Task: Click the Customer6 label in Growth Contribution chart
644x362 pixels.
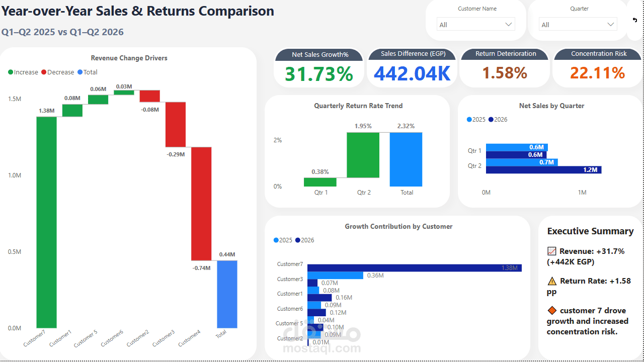Action: tap(290, 309)
